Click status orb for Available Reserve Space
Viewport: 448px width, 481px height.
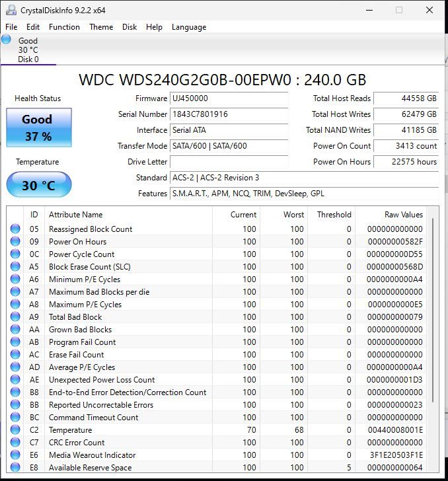15,467
